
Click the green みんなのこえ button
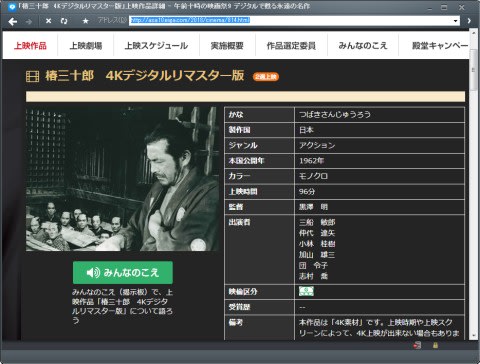[123, 272]
